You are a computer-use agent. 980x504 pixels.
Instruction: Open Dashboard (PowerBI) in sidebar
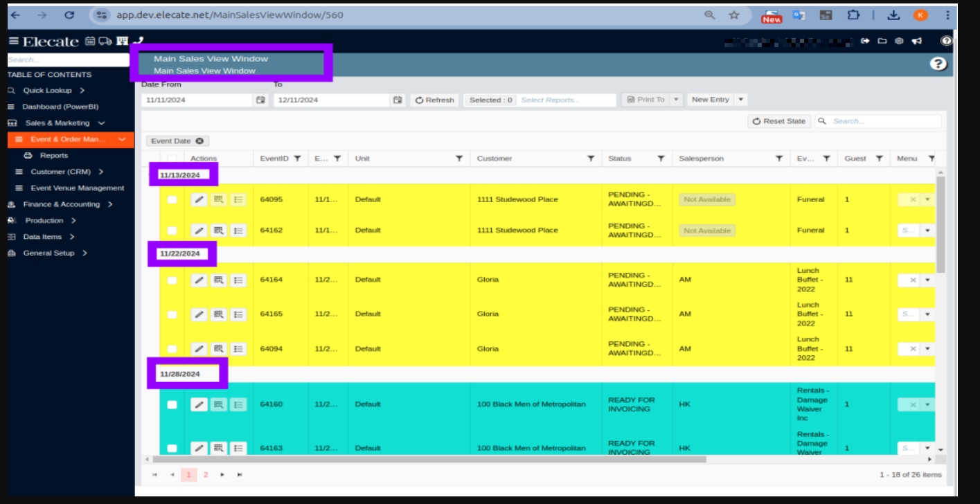tap(61, 107)
